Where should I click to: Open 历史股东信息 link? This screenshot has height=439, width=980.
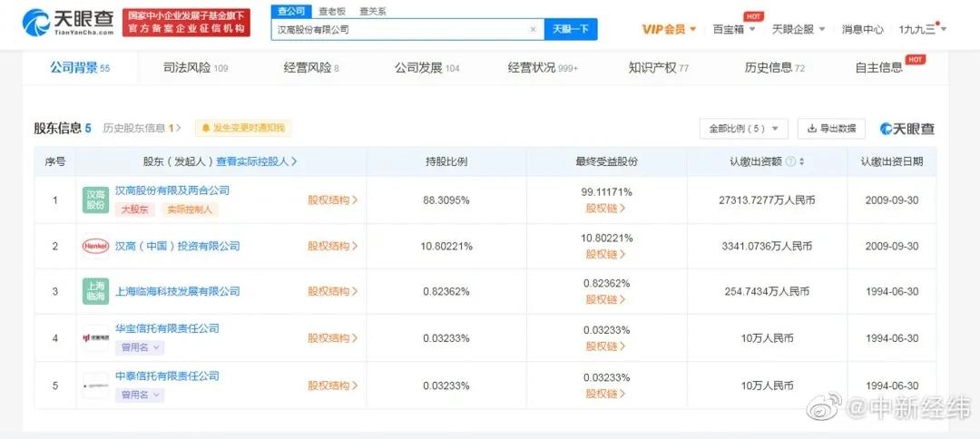tap(142, 128)
